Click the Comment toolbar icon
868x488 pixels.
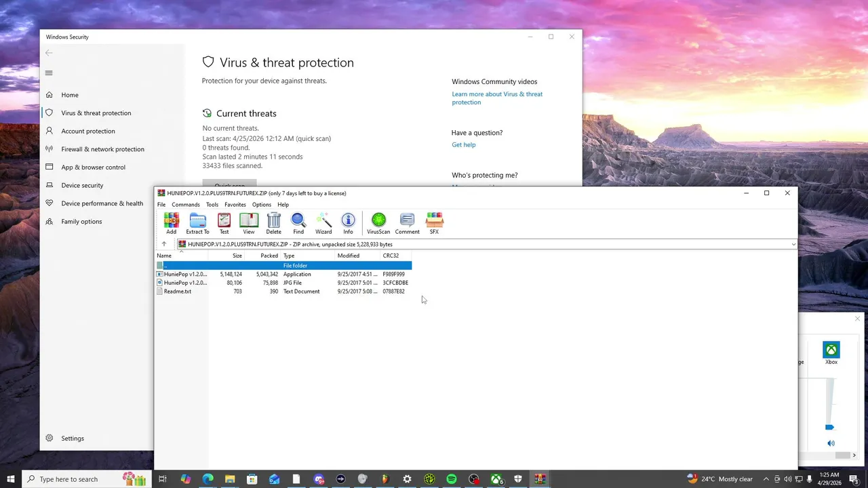click(x=408, y=224)
